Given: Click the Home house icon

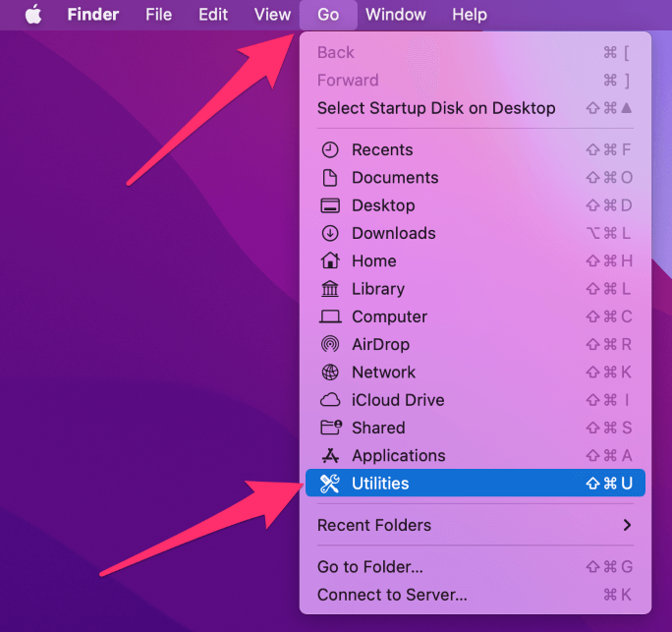Looking at the screenshot, I should (330, 260).
